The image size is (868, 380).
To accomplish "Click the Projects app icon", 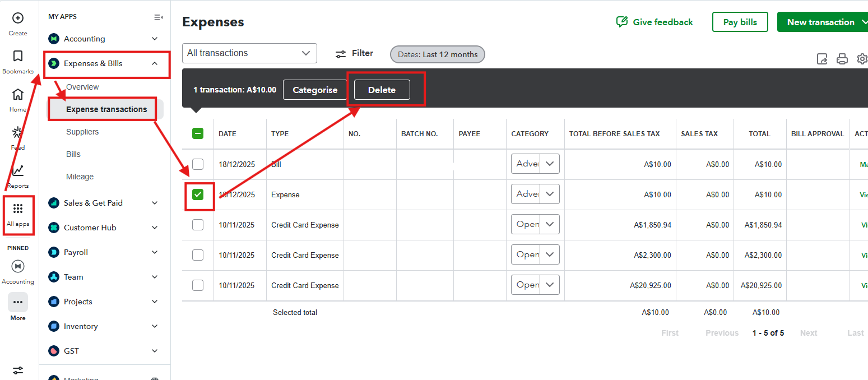I will [x=54, y=302].
